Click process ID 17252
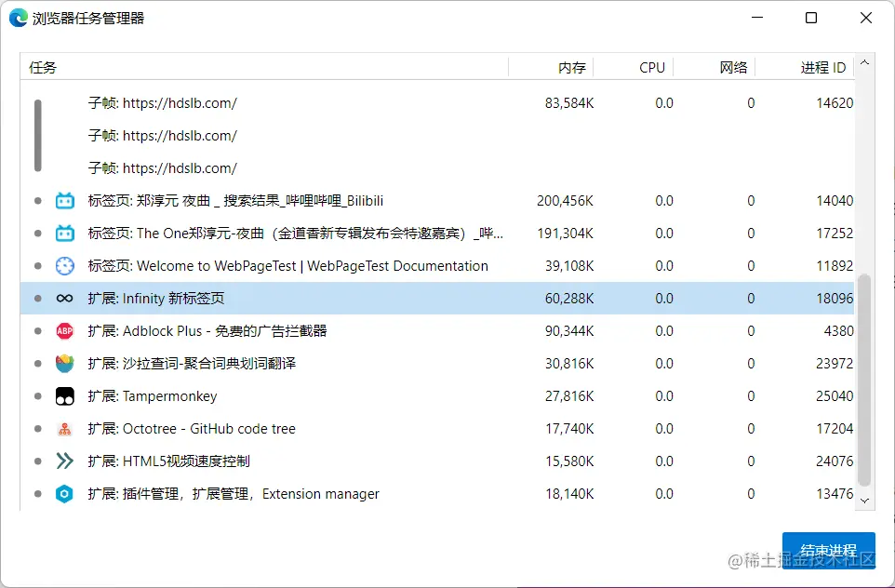Image resolution: width=895 pixels, height=588 pixels. coord(835,234)
